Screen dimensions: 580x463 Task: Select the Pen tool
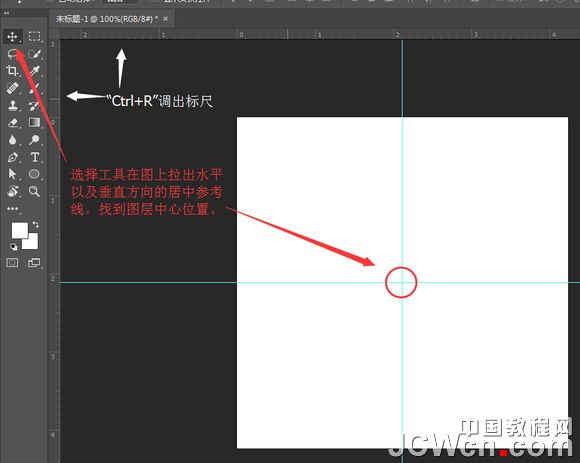point(13,157)
